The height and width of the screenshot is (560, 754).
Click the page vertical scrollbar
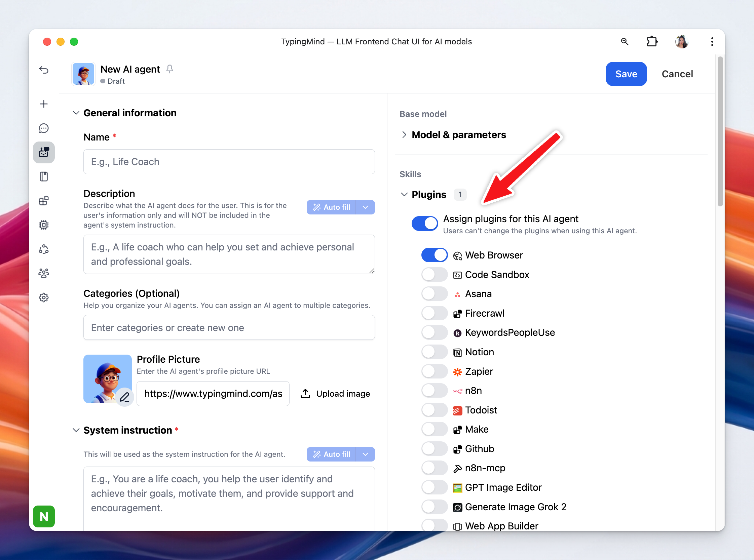pos(720,131)
